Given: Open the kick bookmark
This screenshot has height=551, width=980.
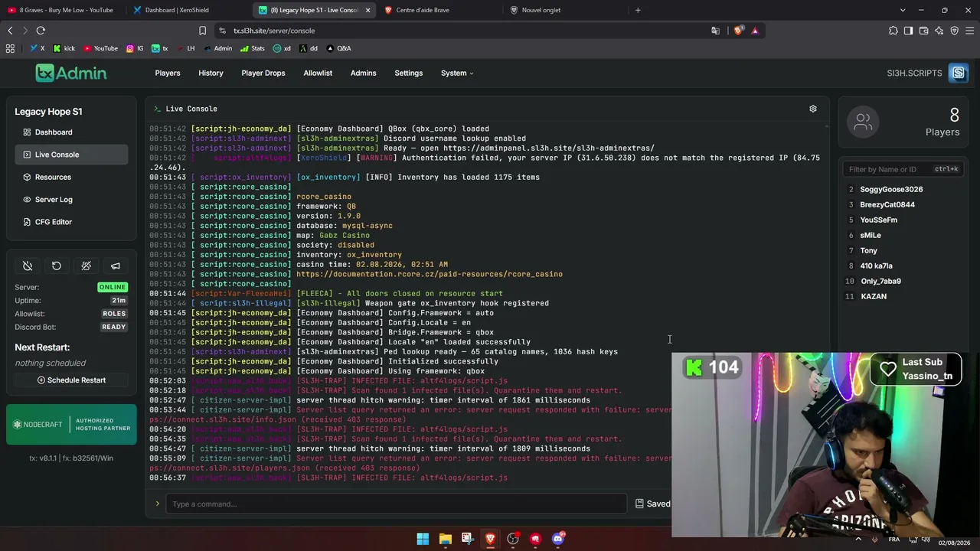Looking at the screenshot, I should [x=64, y=48].
